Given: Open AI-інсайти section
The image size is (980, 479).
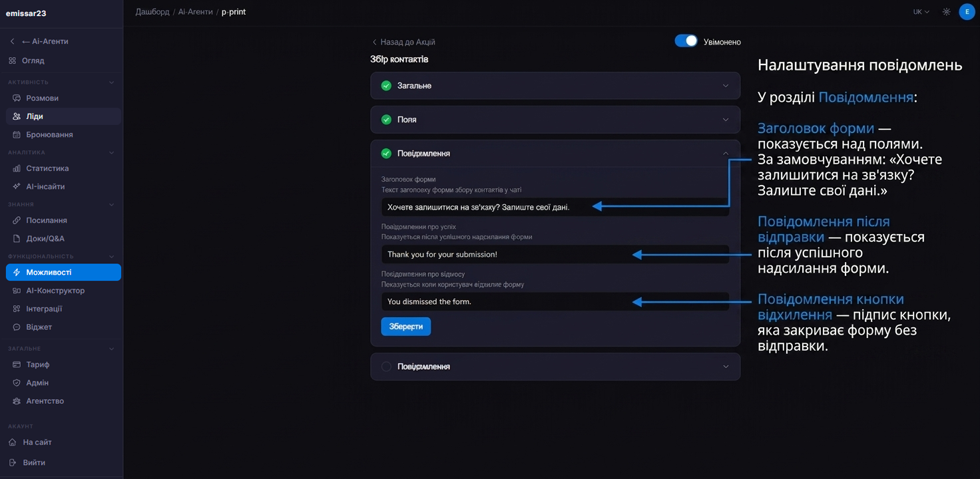Looking at the screenshot, I should (x=45, y=186).
